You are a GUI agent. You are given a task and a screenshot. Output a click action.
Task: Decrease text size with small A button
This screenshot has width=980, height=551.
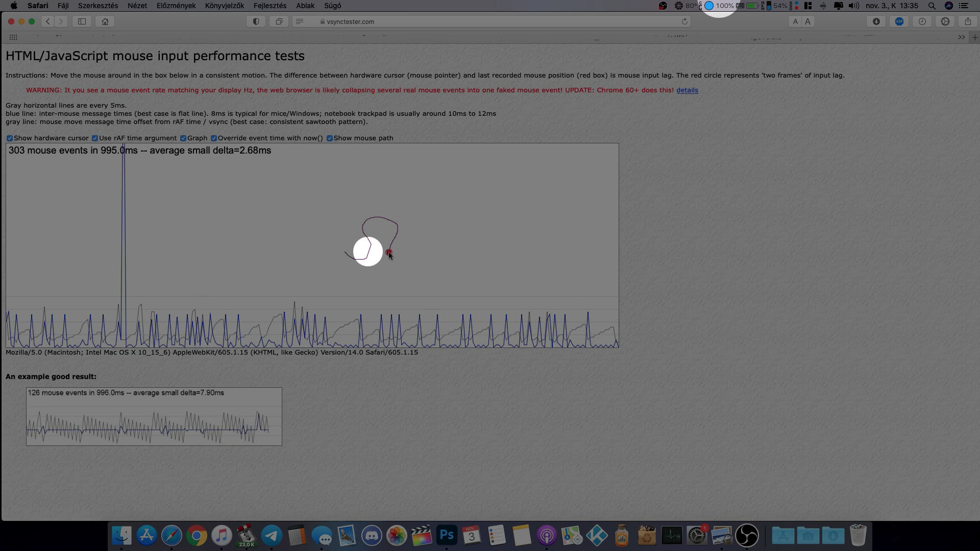click(x=795, y=21)
